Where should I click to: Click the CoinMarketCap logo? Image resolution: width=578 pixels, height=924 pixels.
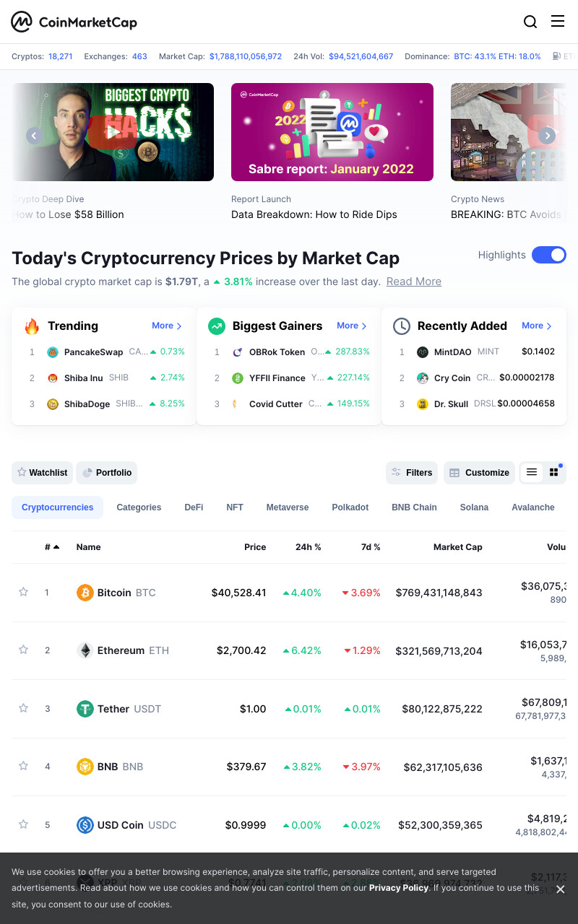pyautogui.click(x=74, y=22)
